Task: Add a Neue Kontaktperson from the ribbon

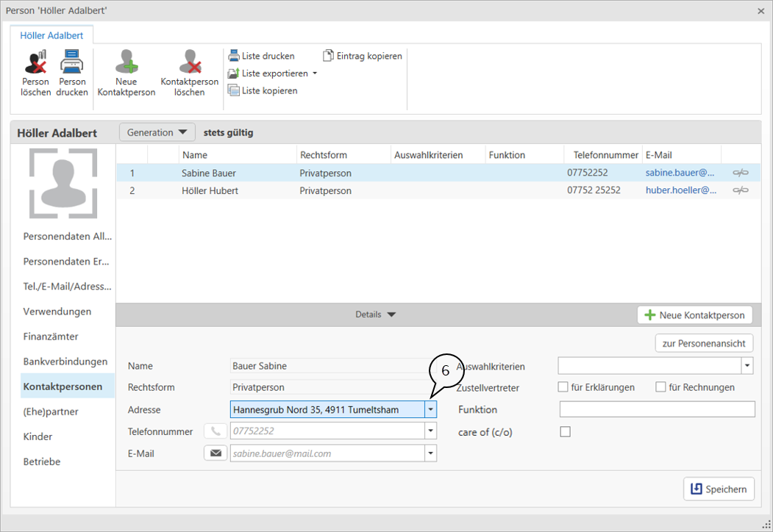Action: [x=127, y=62]
